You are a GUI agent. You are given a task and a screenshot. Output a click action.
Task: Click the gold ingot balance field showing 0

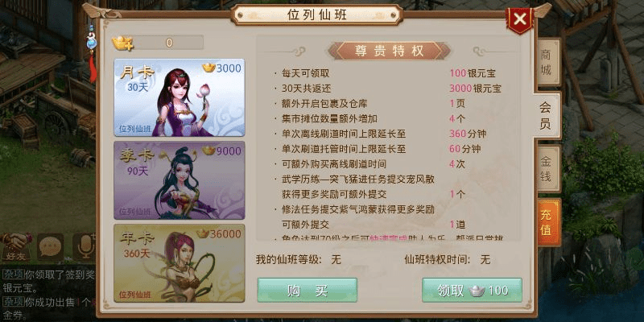(x=169, y=43)
